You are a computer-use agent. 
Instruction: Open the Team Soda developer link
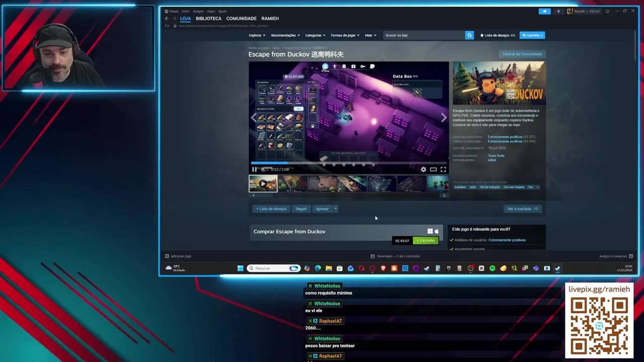(x=496, y=155)
